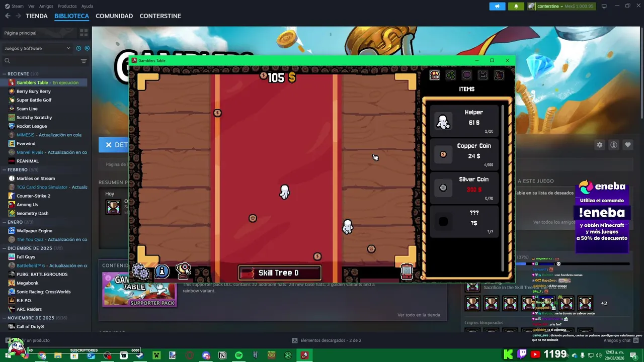Open the Ayuda menu in Steam
Screen dimensions: 644x362
[x=87, y=6]
